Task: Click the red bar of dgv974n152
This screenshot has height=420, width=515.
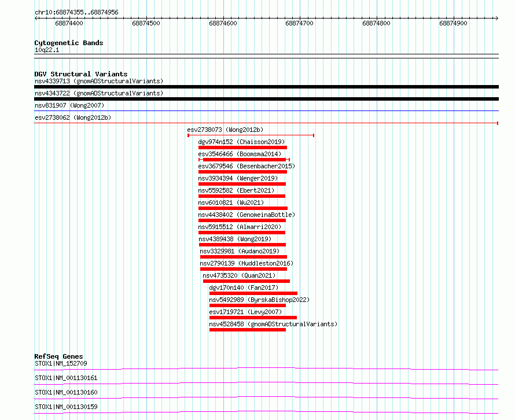Action: [x=242, y=148]
